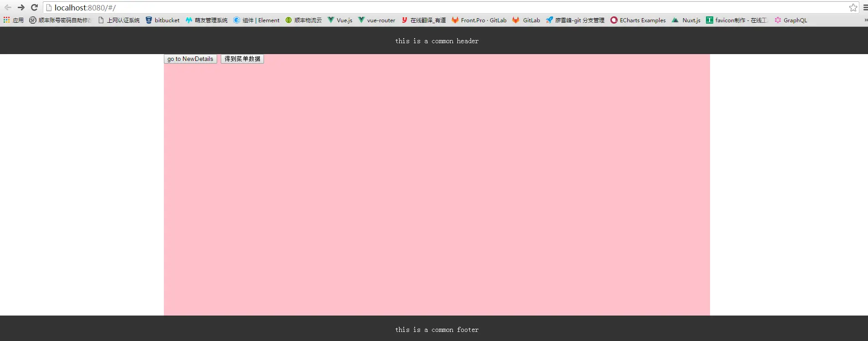Open the vue-router bookmark
868x341 pixels.
tap(377, 20)
